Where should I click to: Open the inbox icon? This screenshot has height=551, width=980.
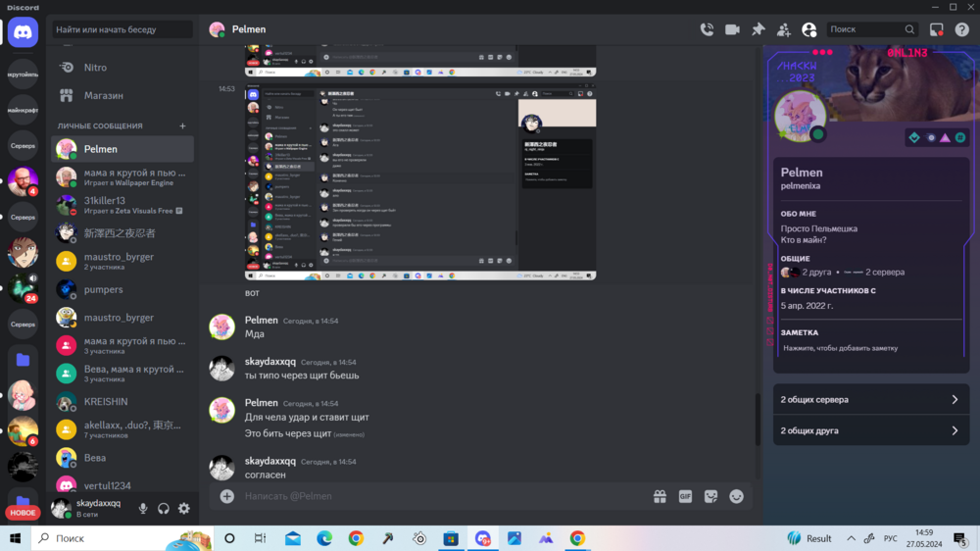[x=936, y=29]
